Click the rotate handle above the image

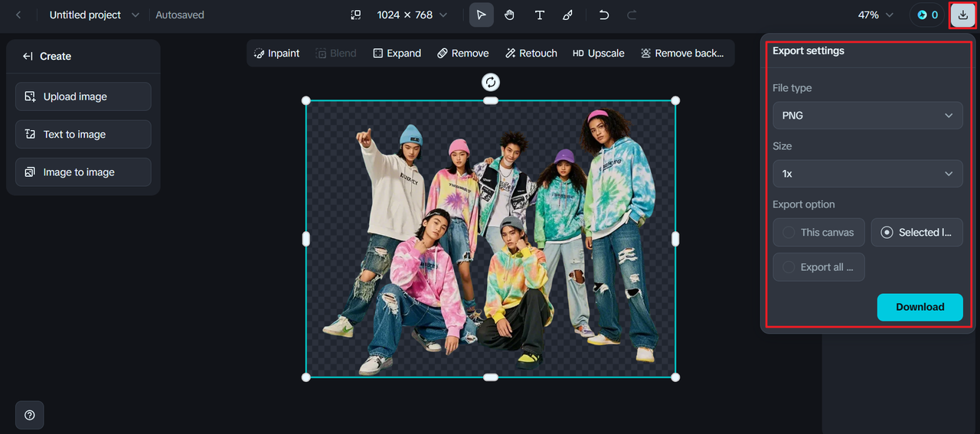[x=491, y=82]
